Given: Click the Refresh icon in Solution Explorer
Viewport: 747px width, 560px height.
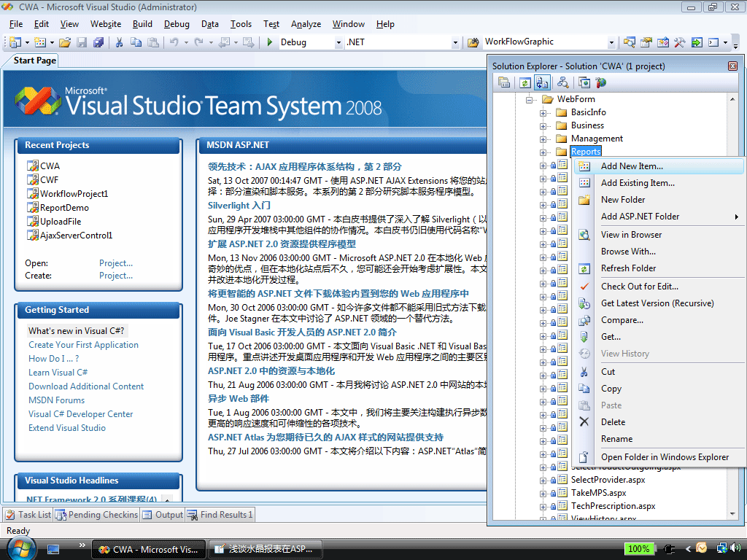Looking at the screenshot, I should point(525,82).
